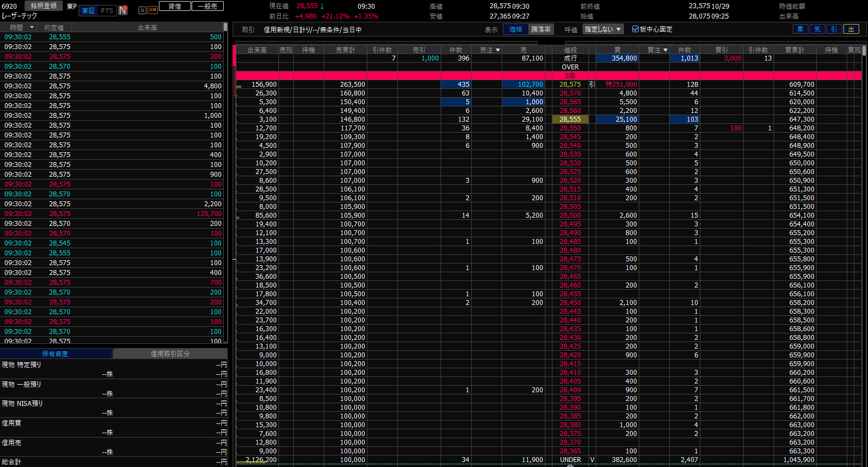Viewport: 868px width, 467px height.
Task: Toggle the 気 column button
Action: pos(817,29)
